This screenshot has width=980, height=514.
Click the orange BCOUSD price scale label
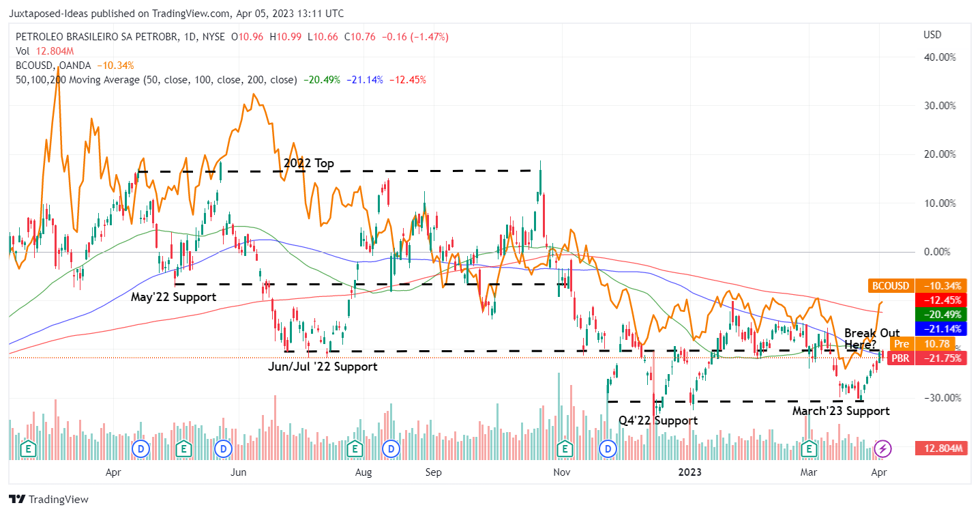pos(890,285)
